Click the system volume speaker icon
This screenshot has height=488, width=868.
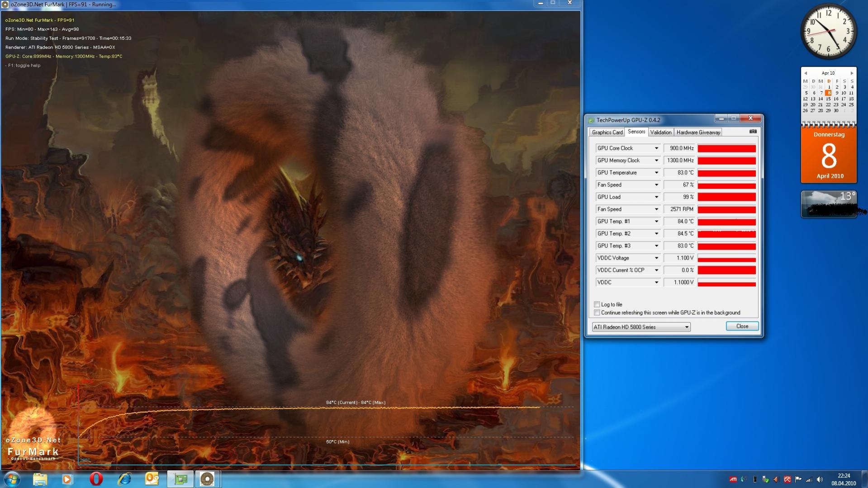tap(820, 479)
